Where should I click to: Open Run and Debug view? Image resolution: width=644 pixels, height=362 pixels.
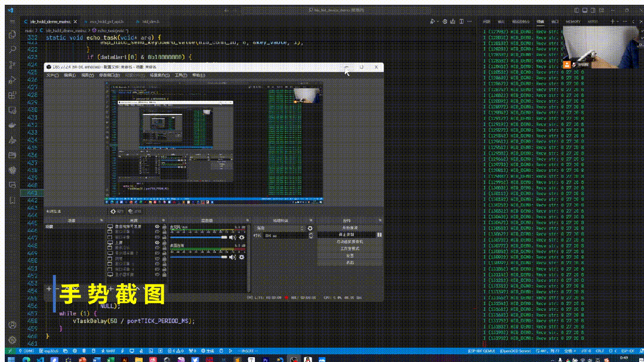point(12,80)
